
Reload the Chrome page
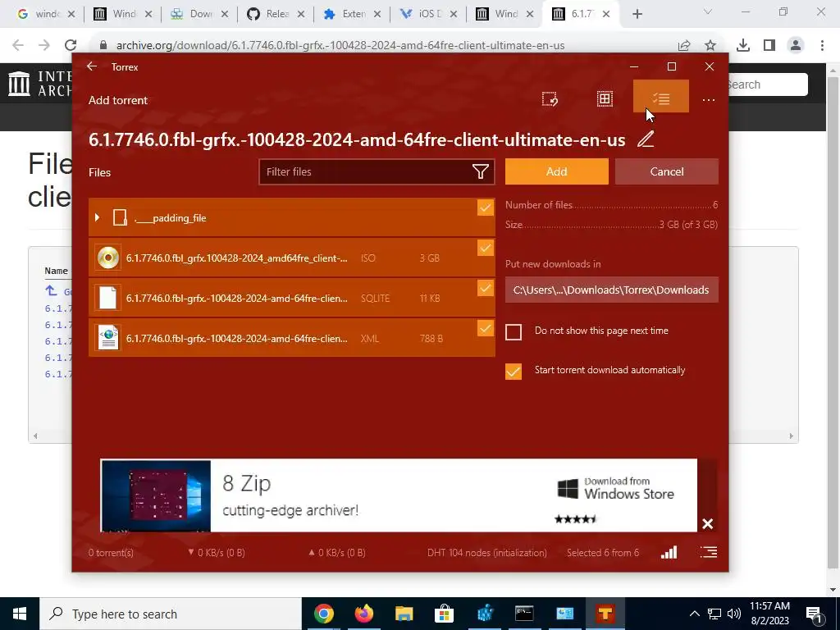click(x=71, y=45)
